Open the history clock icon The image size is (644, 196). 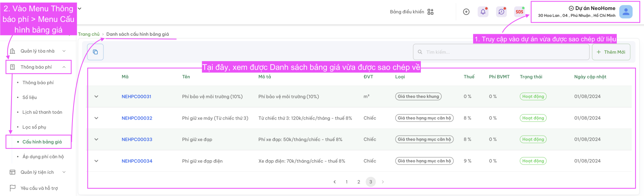(501, 12)
